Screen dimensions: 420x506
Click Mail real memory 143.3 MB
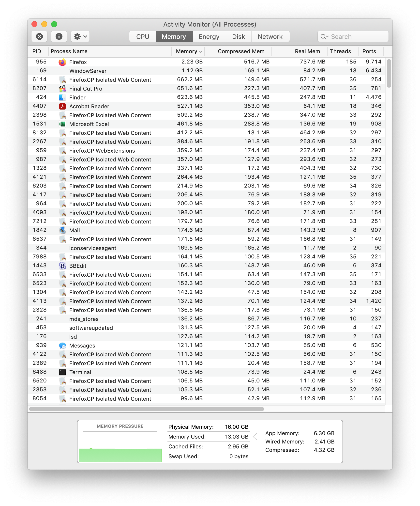[x=313, y=230]
